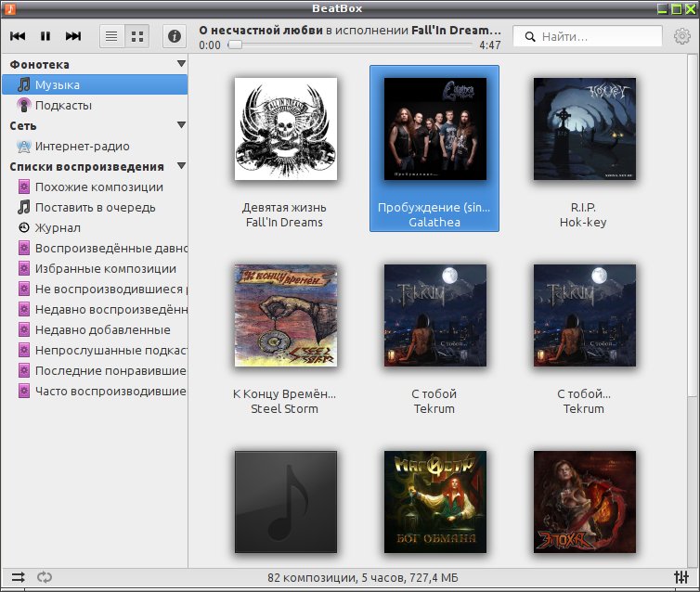The height and width of the screenshot is (592, 700).
Task: Click the Hok-key artist label
Action: pyautogui.click(x=583, y=222)
